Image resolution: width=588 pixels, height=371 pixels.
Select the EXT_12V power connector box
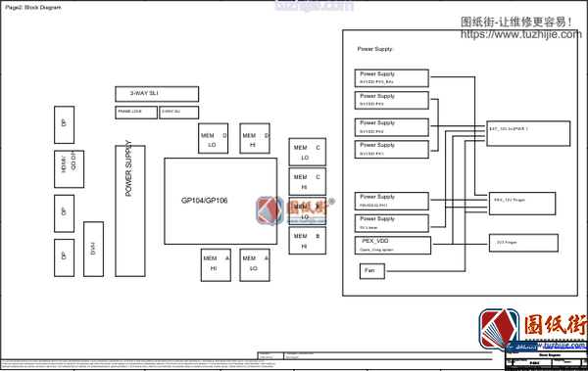[x=528, y=133]
